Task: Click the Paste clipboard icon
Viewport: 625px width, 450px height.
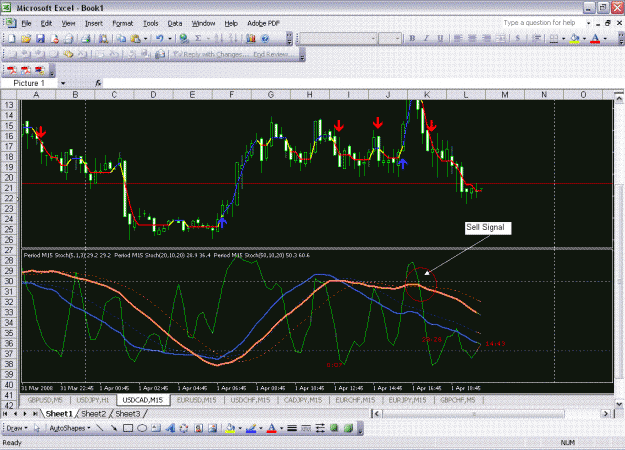Action: click(x=136, y=39)
